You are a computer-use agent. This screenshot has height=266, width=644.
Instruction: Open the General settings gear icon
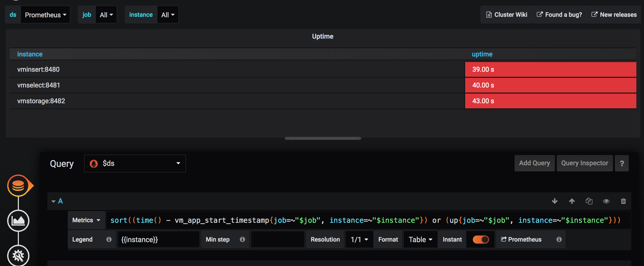pyautogui.click(x=18, y=255)
